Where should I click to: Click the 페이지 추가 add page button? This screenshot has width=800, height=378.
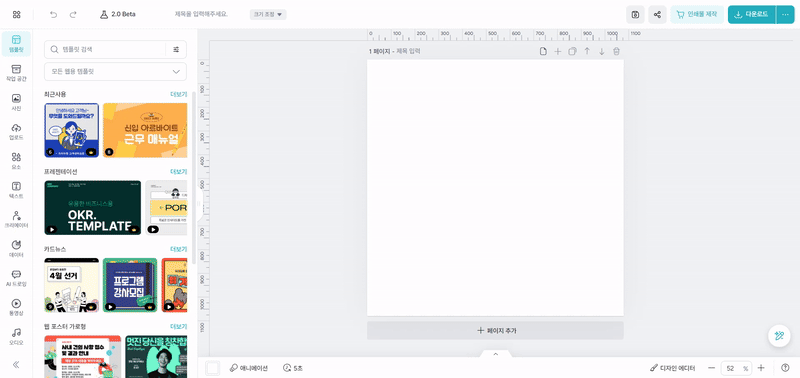tap(495, 331)
